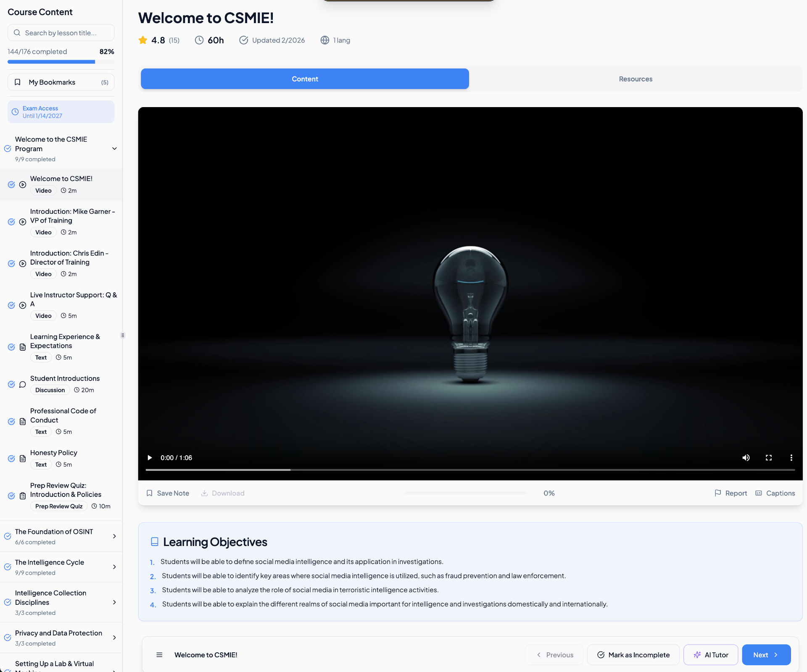Click clipboard icon beside Prep Review Quiz
Viewport: 807px width, 672px height.
[23, 496]
